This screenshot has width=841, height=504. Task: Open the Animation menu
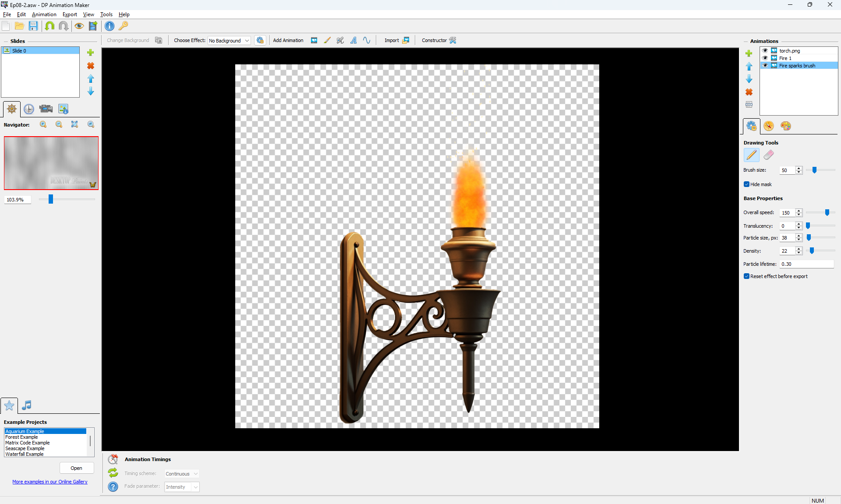click(x=44, y=14)
